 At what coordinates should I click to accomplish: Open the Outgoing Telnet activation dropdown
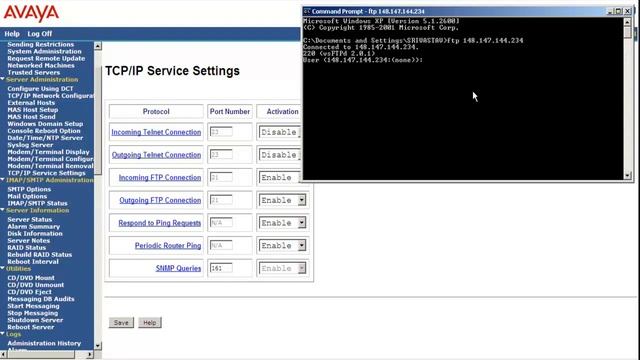(280, 155)
